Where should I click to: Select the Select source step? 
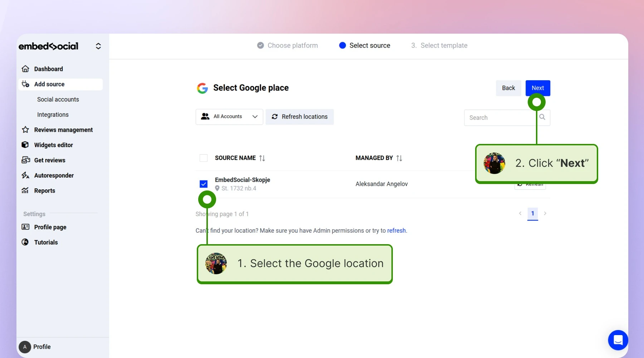click(365, 45)
